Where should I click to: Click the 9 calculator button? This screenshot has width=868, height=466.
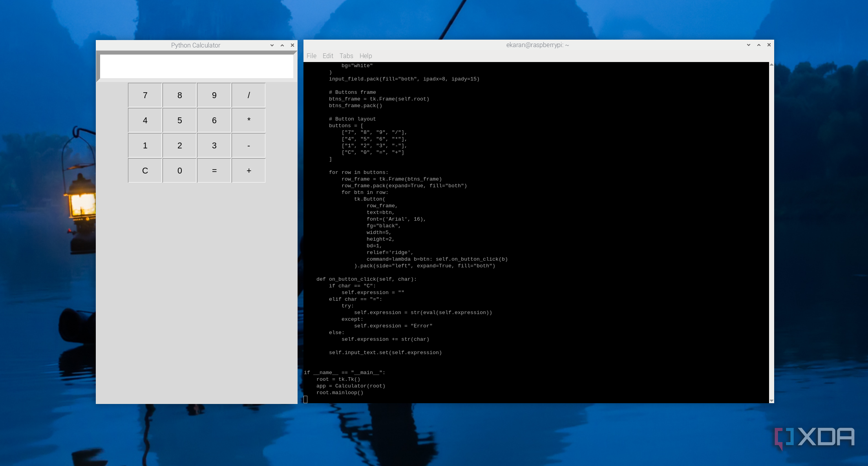[x=214, y=95]
